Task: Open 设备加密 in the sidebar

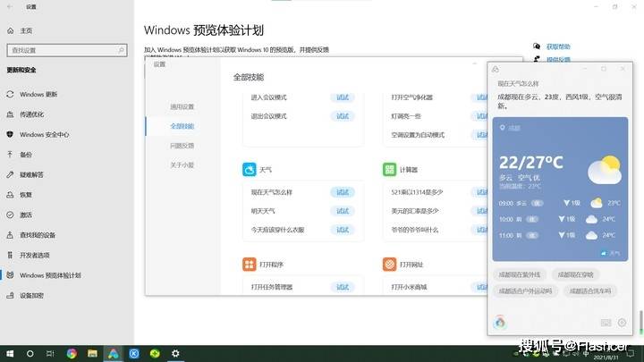Action: 25,296
